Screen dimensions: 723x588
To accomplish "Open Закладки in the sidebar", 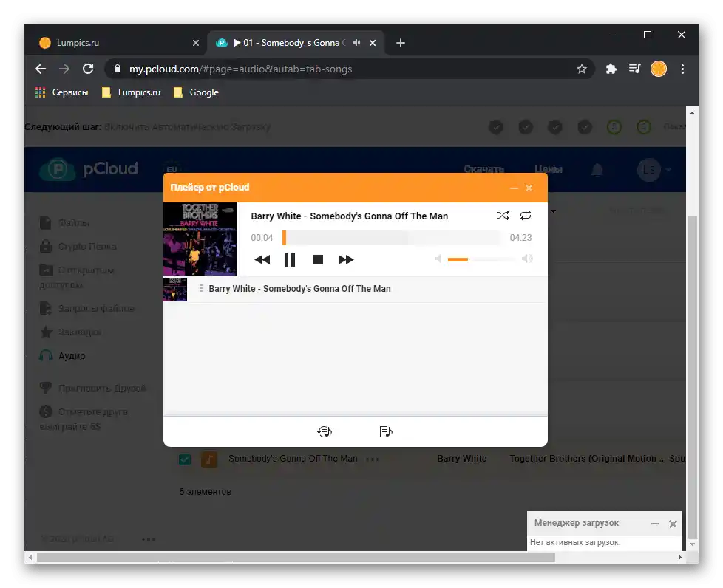I will click(71, 332).
